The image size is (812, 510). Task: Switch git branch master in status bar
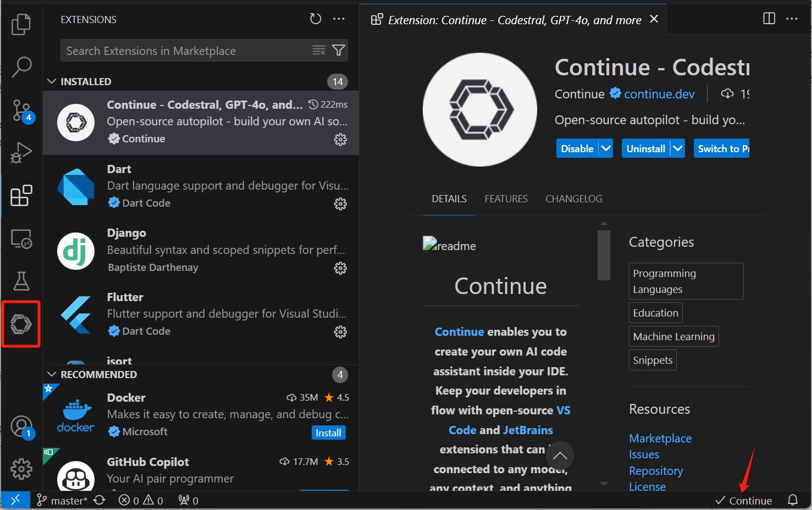click(62, 500)
